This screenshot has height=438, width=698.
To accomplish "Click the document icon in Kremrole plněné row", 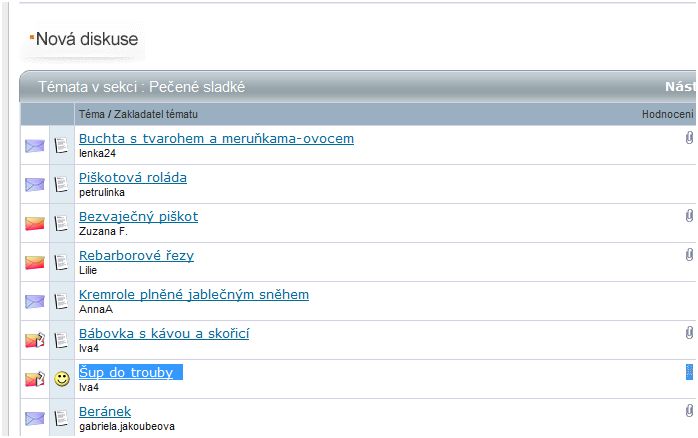I will [x=61, y=301].
